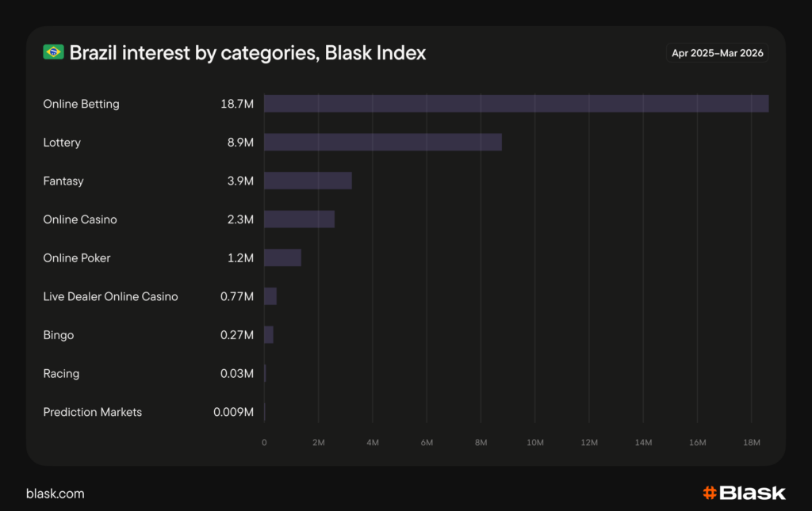
Task: Click the 18M x-axis tick label
Action: pos(751,442)
